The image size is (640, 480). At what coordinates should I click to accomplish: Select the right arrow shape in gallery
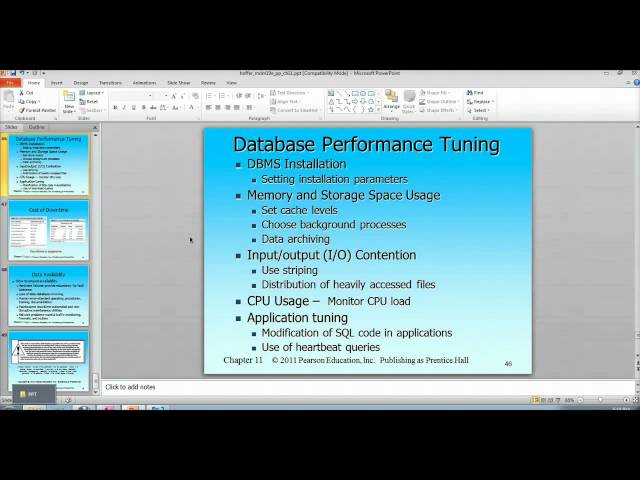[x=355, y=102]
